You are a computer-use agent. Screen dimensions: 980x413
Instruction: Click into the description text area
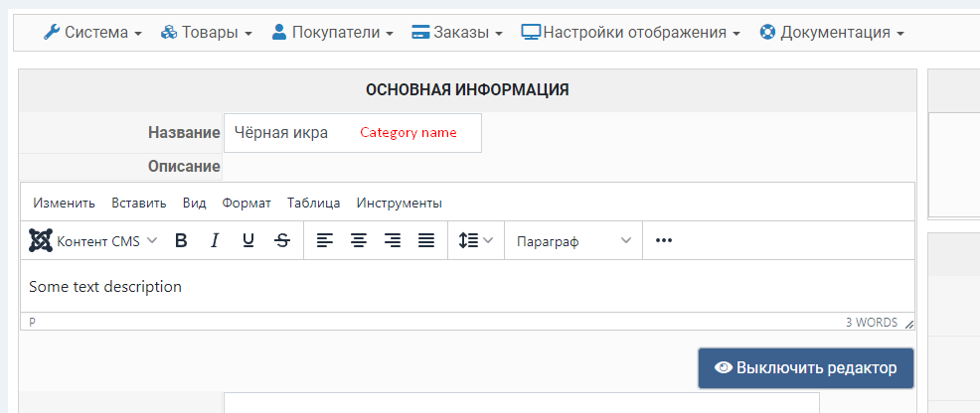pyautogui.click(x=467, y=287)
